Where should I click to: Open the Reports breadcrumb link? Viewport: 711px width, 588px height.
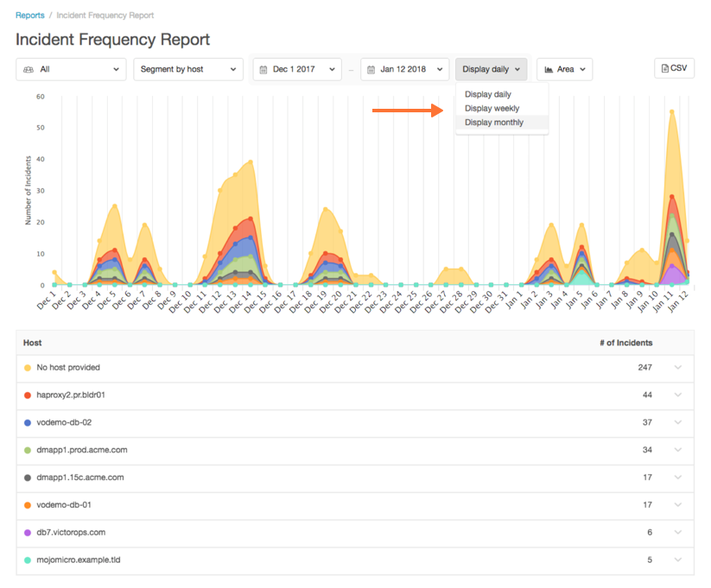coord(29,15)
